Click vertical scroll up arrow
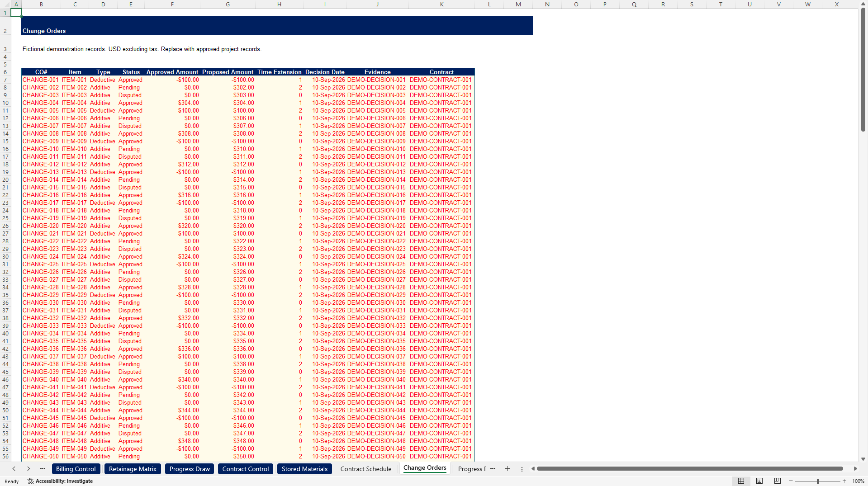 pyautogui.click(x=863, y=4)
